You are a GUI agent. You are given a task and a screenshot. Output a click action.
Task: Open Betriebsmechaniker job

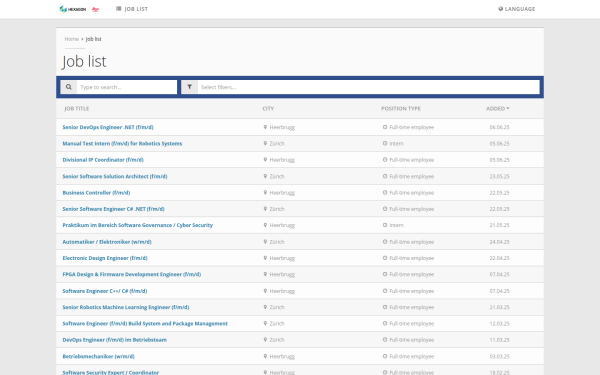pos(98,356)
